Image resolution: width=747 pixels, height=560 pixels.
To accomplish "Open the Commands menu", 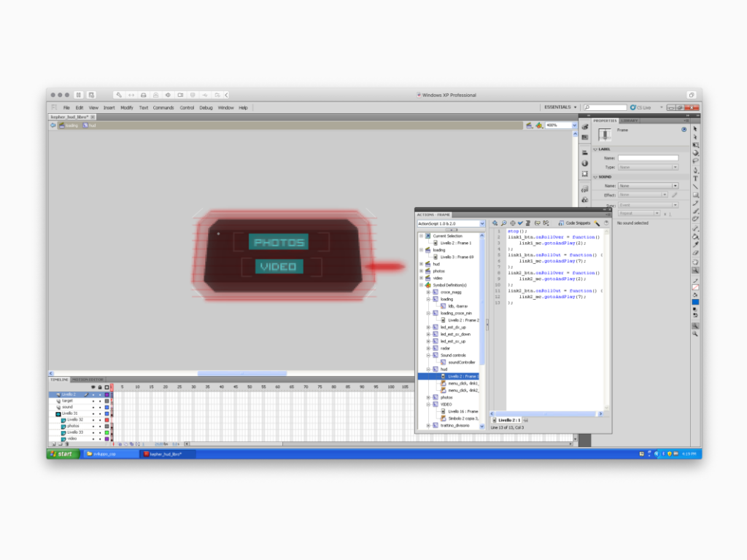I will point(163,108).
